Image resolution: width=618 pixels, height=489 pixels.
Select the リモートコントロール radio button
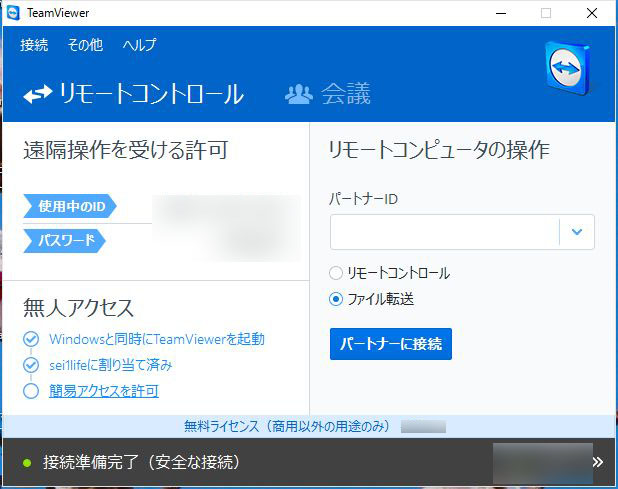point(336,273)
